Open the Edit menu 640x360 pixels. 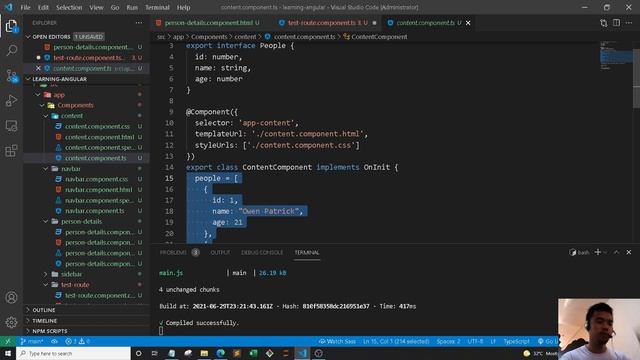43,7
